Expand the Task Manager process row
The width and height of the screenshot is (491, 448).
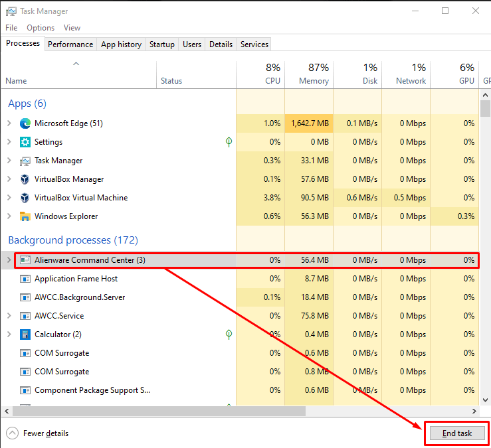(9, 161)
